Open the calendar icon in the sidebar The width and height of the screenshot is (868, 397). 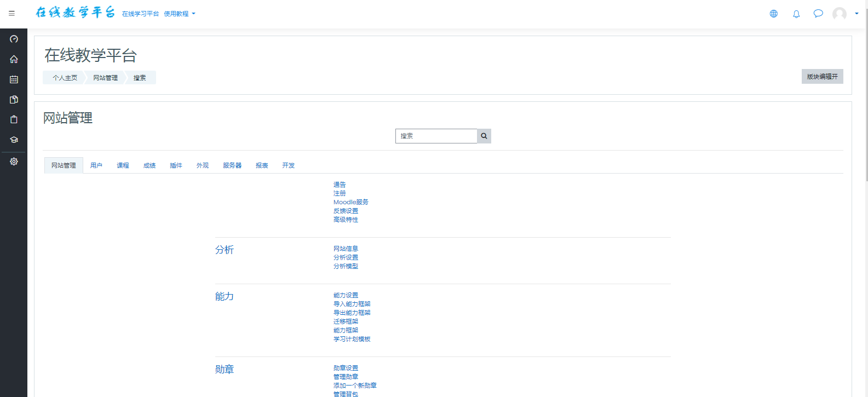pyautogui.click(x=14, y=79)
